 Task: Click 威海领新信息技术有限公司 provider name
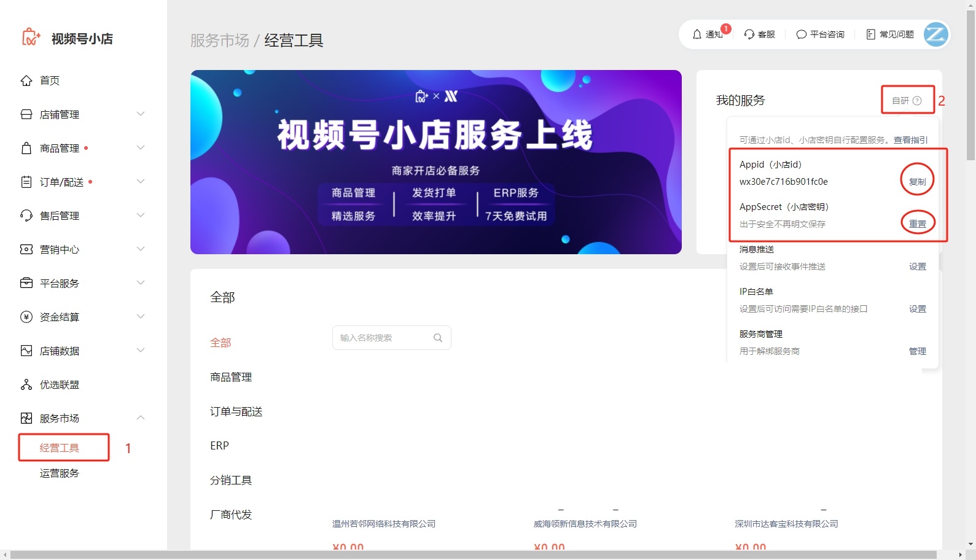[585, 524]
